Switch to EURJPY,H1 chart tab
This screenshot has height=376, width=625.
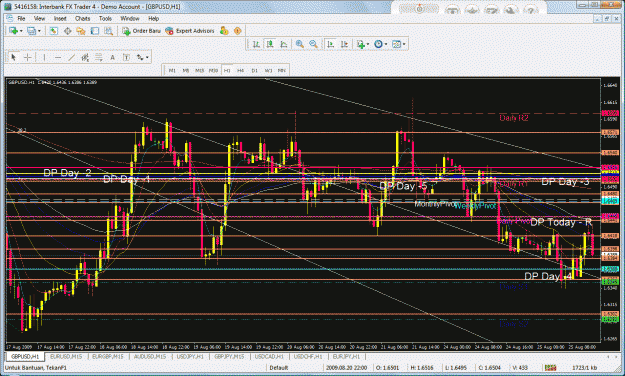346,356
